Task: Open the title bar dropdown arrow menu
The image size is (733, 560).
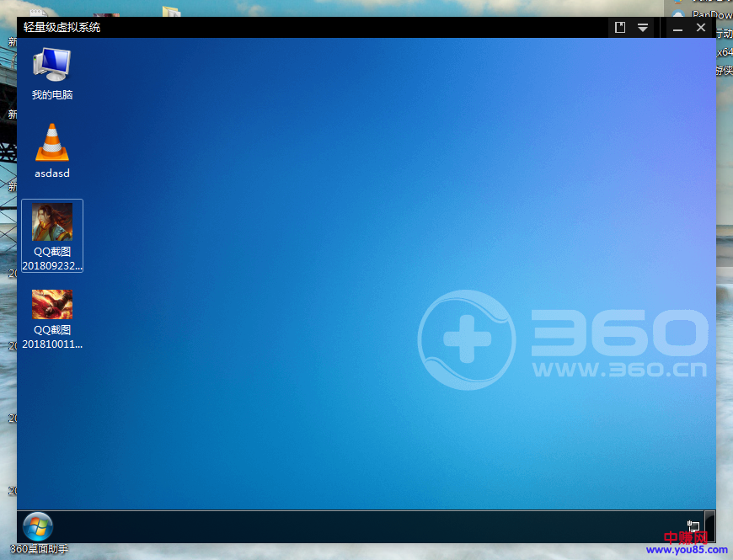Action: coord(643,28)
